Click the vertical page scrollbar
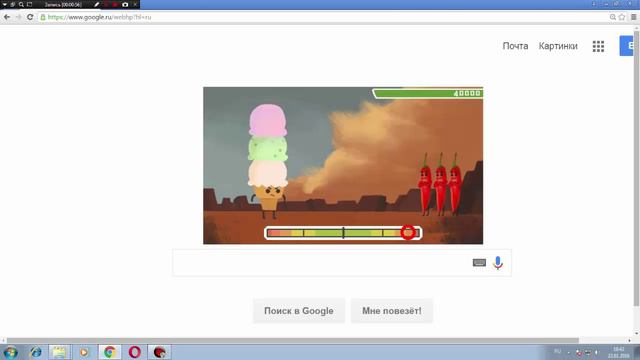 636,167
